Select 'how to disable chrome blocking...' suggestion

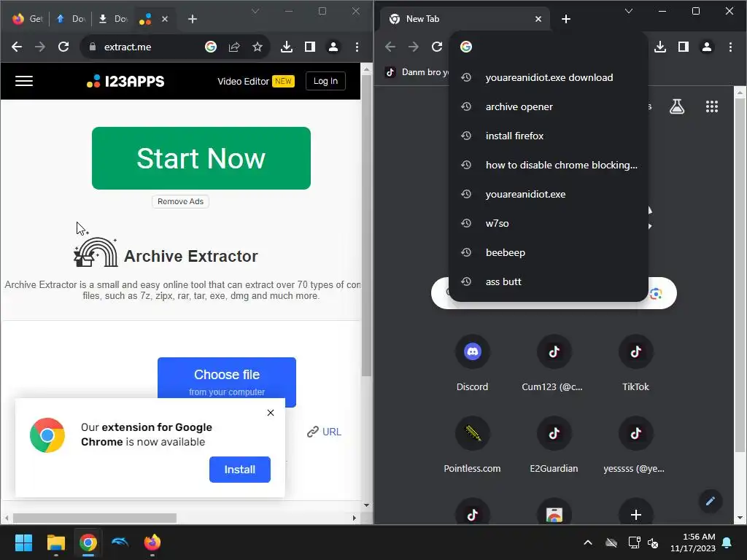click(x=549, y=165)
